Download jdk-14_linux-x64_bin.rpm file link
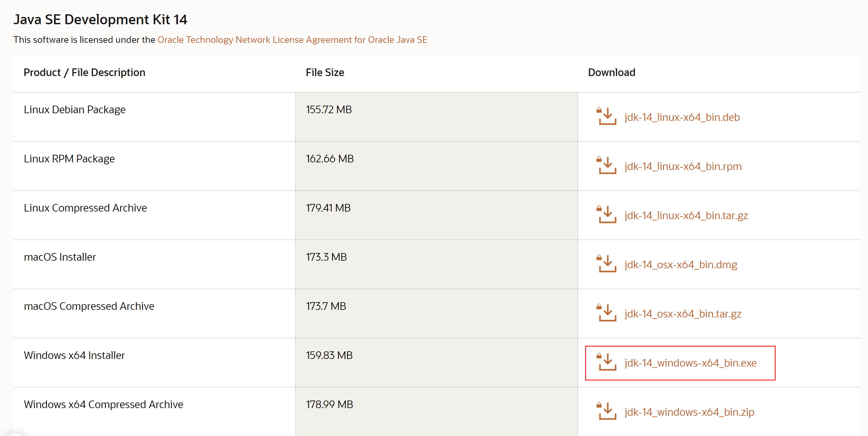This screenshot has height=436, width=868. click(x=683, y=166)
